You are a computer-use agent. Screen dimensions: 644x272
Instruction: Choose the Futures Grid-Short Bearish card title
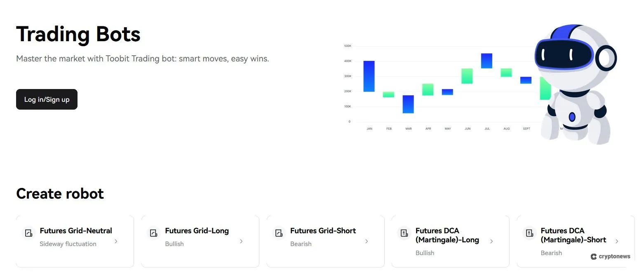[323, 231]
